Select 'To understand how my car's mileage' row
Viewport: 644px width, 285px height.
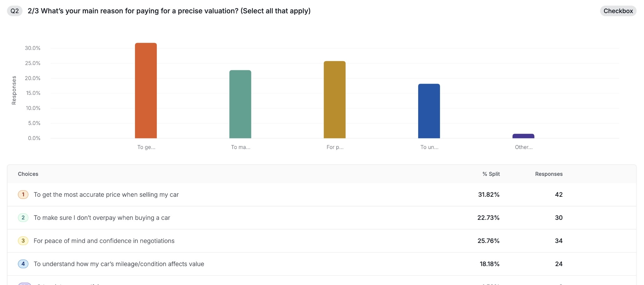pos(119,264)
